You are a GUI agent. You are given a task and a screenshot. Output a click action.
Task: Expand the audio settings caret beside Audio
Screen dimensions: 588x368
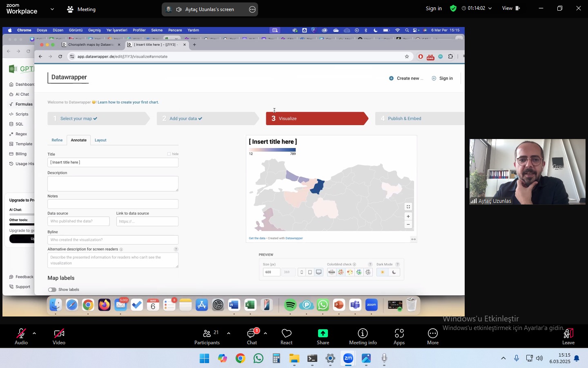click(x=34, y=333)
